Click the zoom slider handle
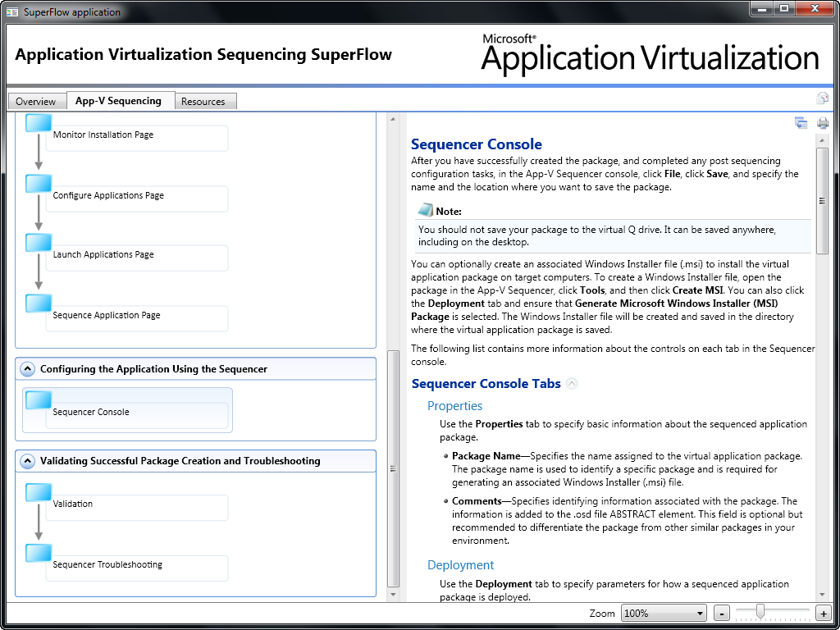This screenshot has width=840, height=630. (x=760, y=611)
